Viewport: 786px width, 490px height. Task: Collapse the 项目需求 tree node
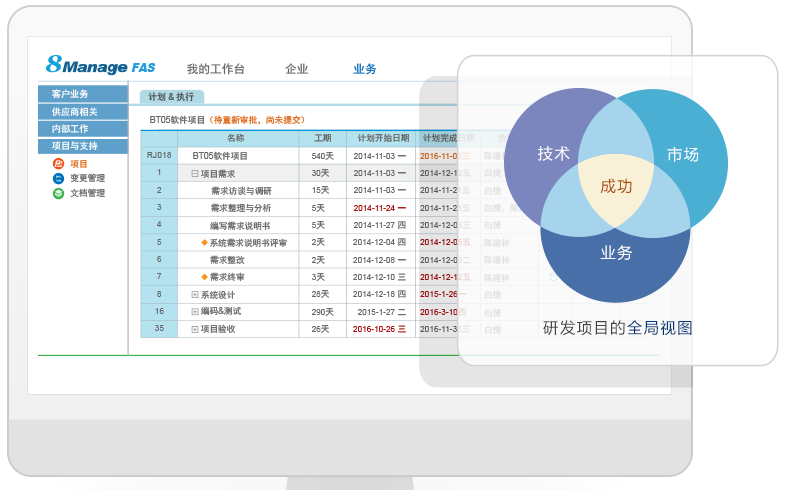click(195, 173)
